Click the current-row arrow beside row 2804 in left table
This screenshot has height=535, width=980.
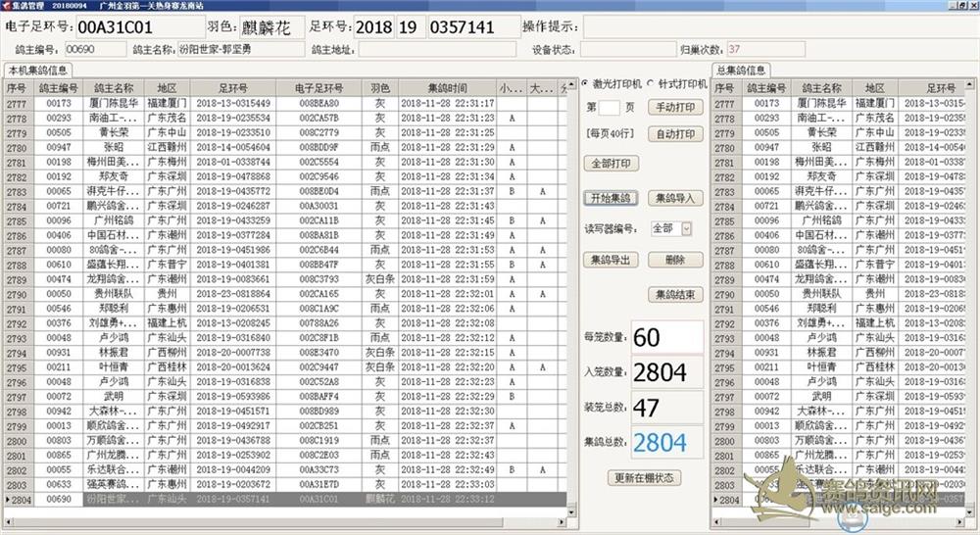click(x=5, y=500)
